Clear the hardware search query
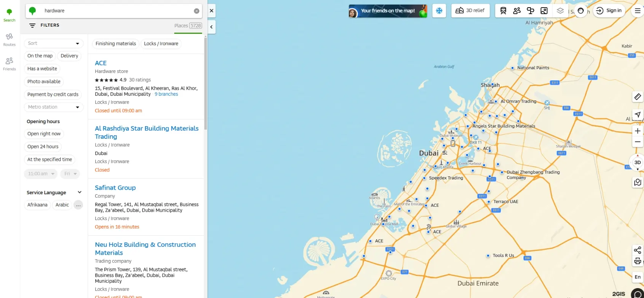This screenshot has height=298, width=644. 196,11
